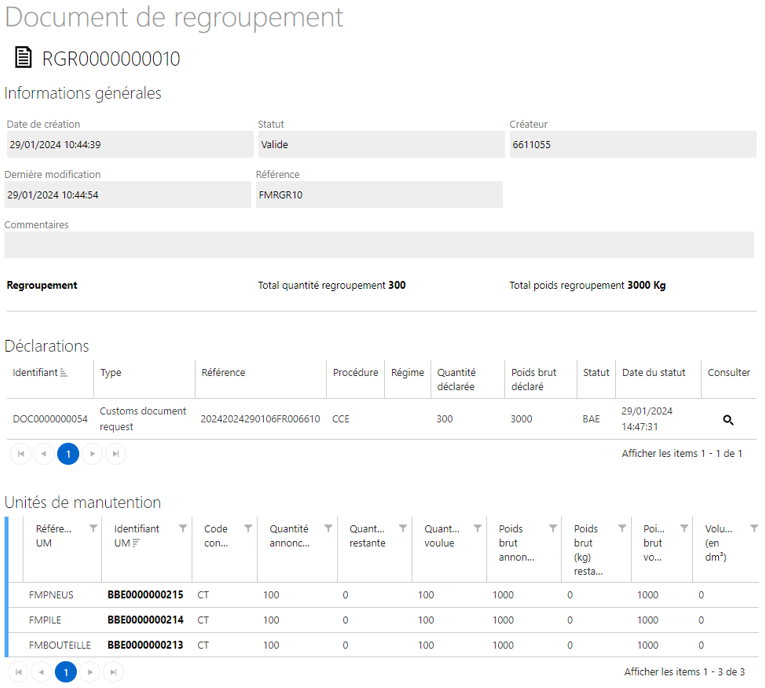Click the document number RGR0000000010
Screen dimensions: 765x688
click(x=111, y=59)
